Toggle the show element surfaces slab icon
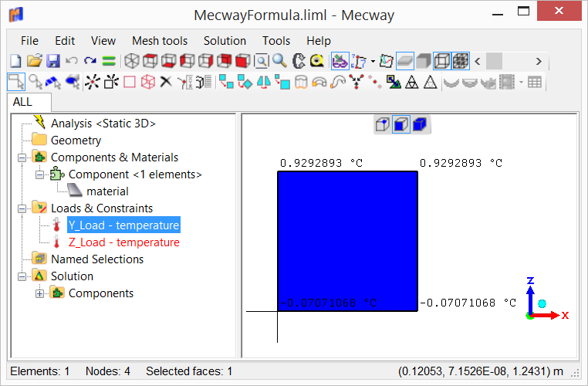Screen dimensions: 588x386 point(405,61)
